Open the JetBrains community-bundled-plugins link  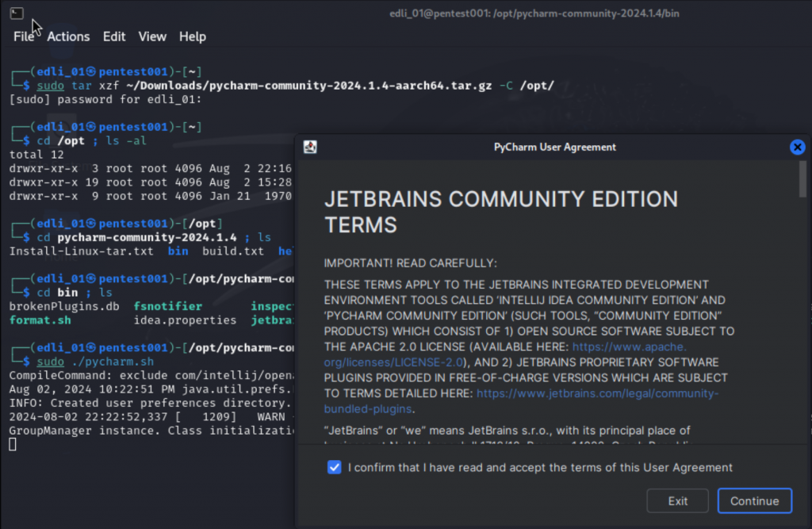(597, 393)
